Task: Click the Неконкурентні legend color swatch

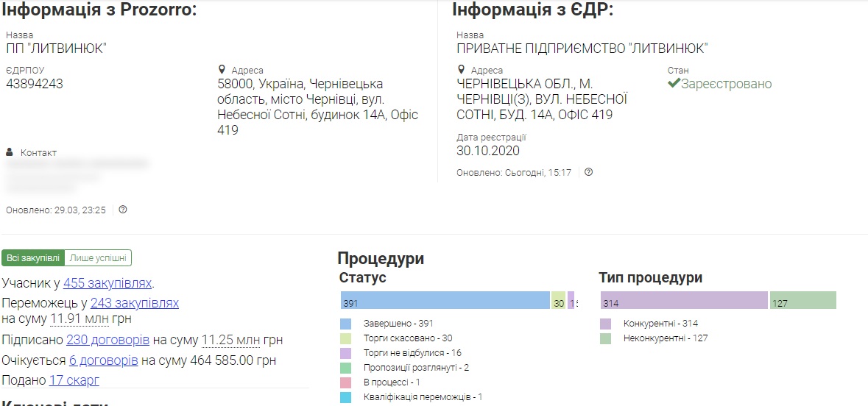Action: pyautogui.click(x=606, y=338)
